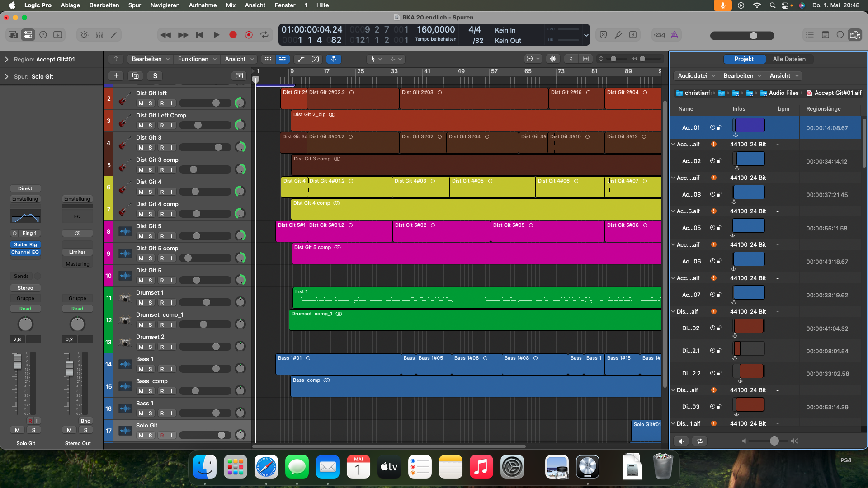Click the Waveform zoom icon

pos(553,59)
